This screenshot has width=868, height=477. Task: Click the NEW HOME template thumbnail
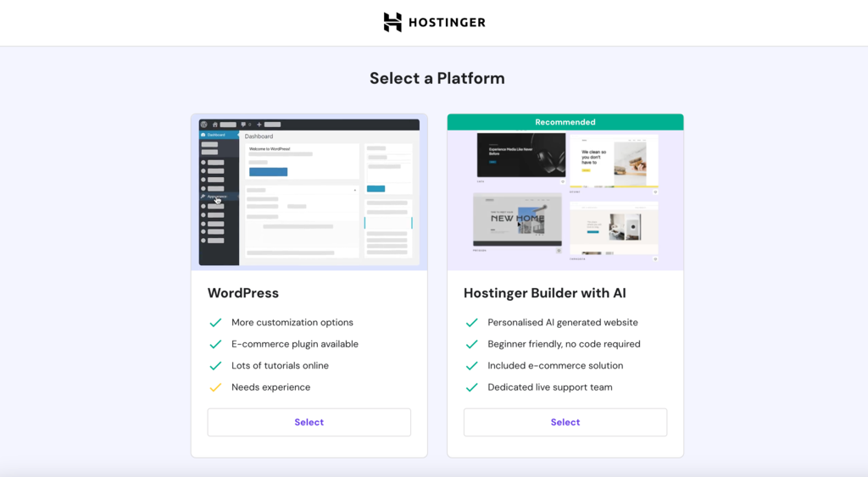(x=517, y=219)
